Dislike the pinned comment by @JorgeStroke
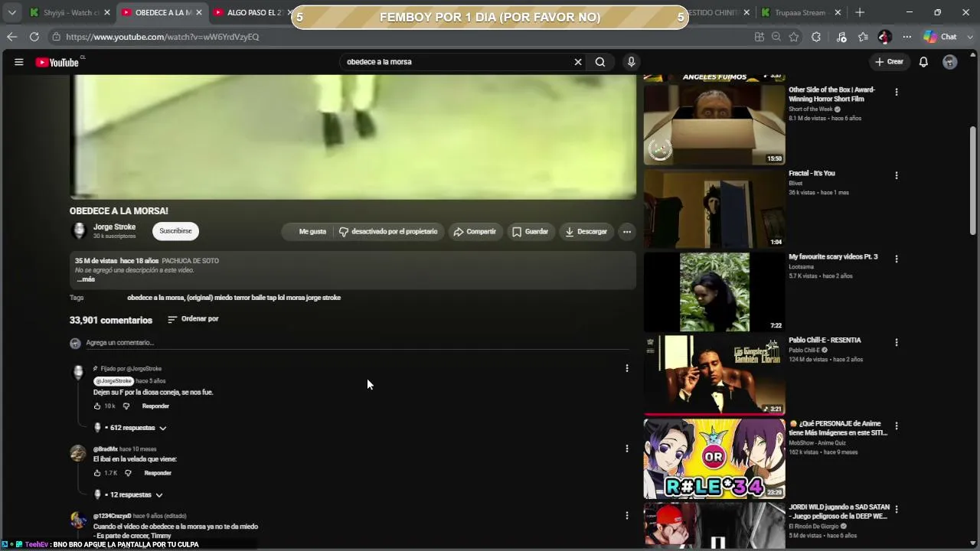Screen dimensions: 980x551 [126, 406]
